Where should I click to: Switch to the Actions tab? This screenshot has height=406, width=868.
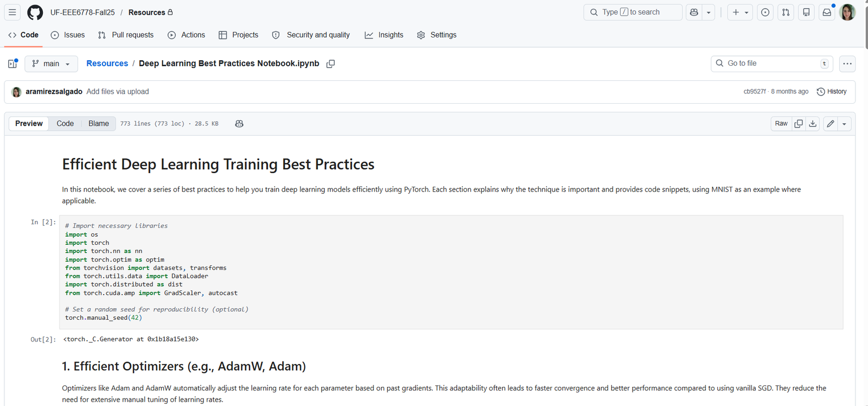click(x=187, y=35)
